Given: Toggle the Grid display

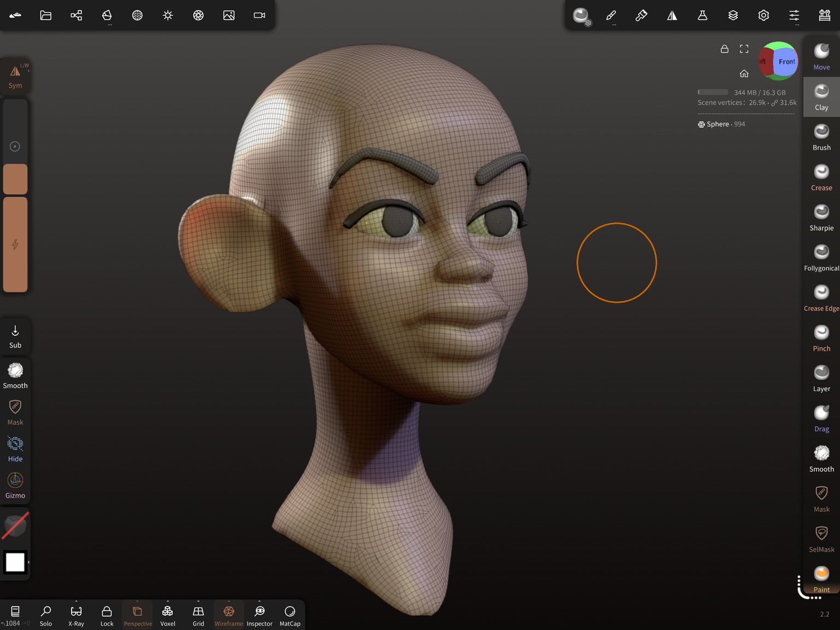Looking at the screenshot, I should click(x=199, y=615).
